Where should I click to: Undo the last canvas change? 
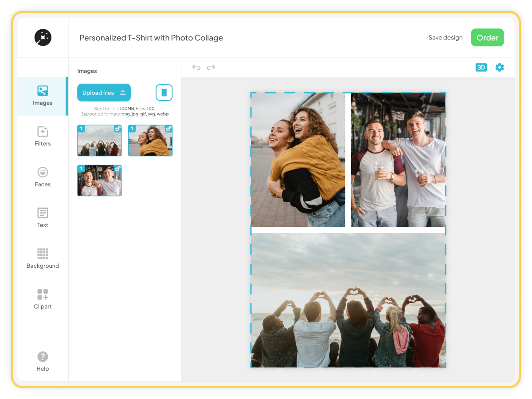point(196,67)
